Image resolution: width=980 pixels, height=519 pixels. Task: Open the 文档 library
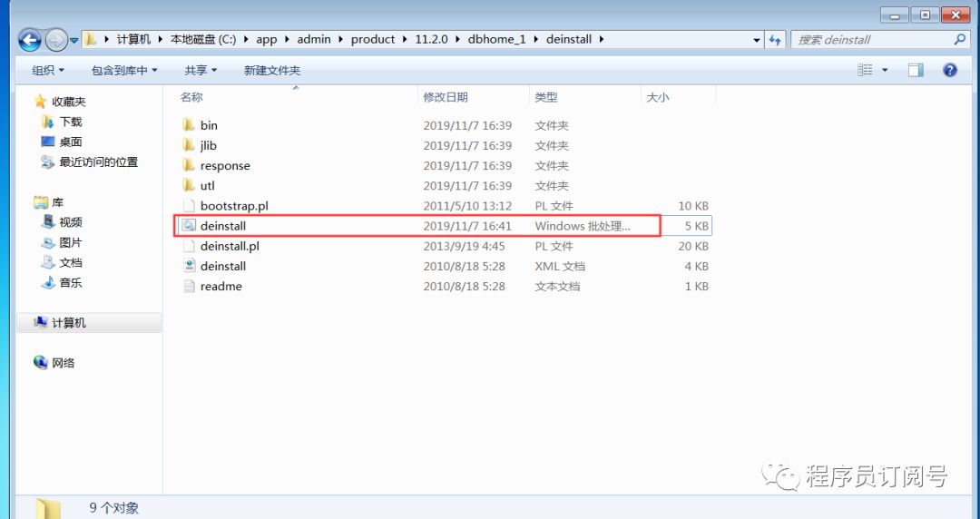coord(71,262)
